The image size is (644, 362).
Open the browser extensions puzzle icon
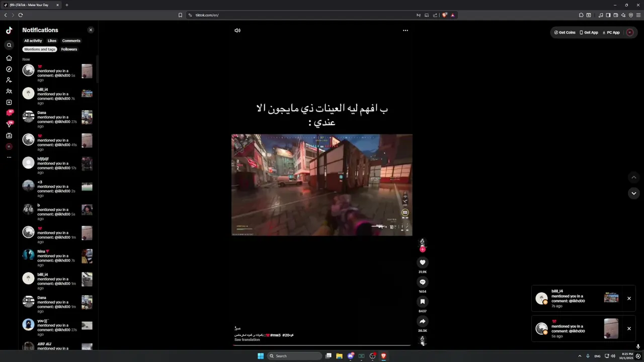point(581,15)
